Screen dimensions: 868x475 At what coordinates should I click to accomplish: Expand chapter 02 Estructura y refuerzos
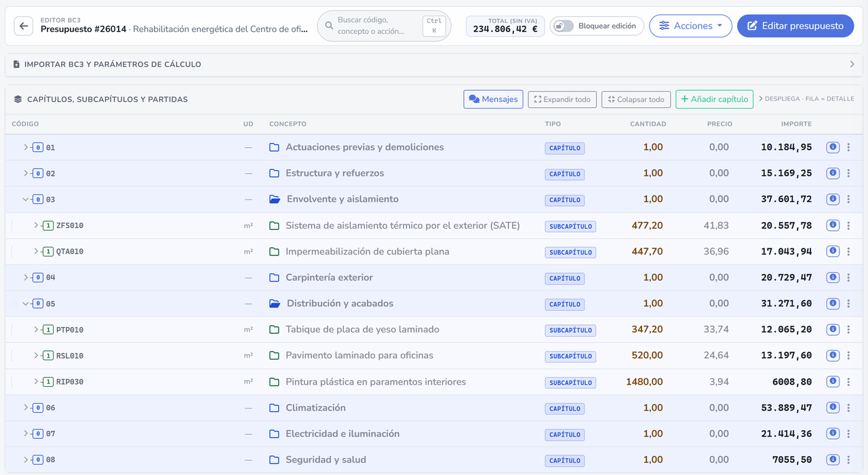pos(26,173)
